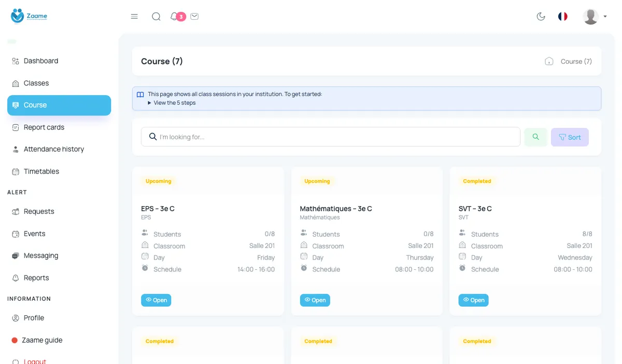The width and height of the screenshot is (622, 364).
Task: Click the 'Thursday' day value
Action: pyautogui.click(x=420, y=257)
